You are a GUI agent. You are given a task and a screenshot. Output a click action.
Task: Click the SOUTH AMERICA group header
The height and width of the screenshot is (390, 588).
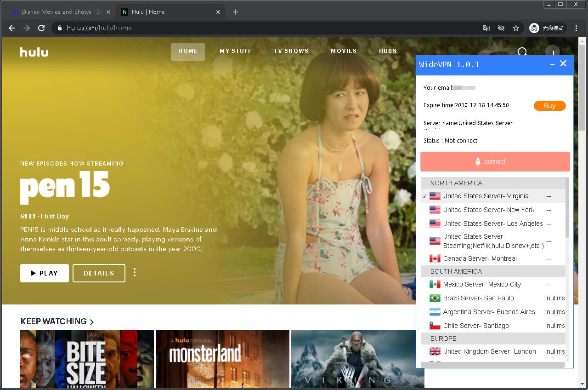click(493, 271)
